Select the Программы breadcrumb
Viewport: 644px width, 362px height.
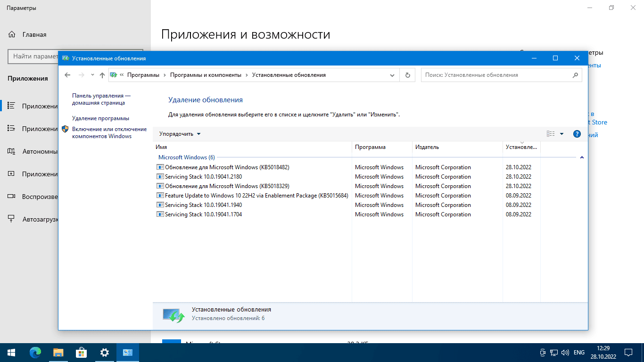143,75
